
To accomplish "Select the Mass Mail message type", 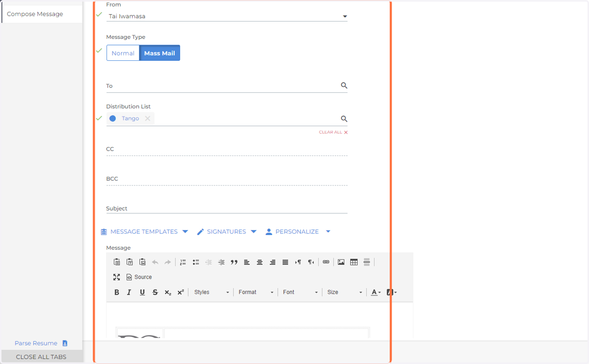I will [160, 53].
